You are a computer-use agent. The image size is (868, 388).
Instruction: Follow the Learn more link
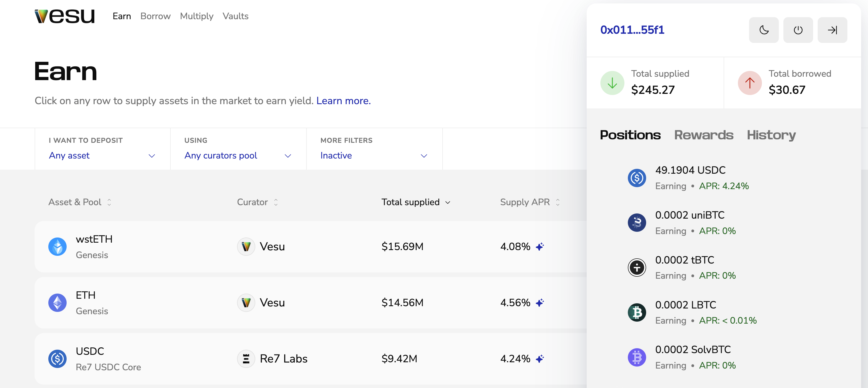343,101
